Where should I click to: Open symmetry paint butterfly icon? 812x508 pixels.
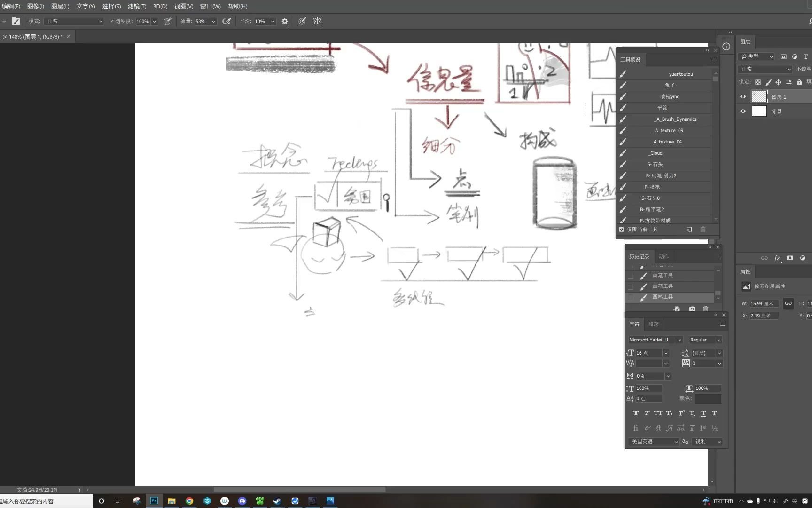[318, 21]
